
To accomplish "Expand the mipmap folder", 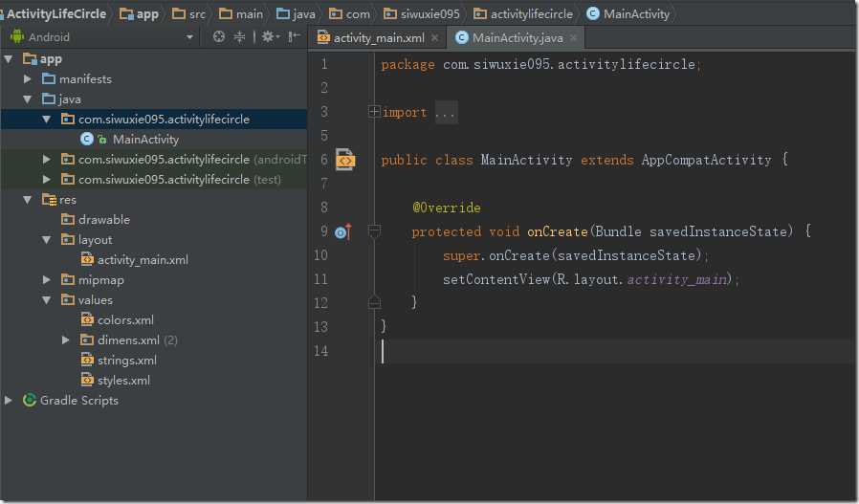I will pos(47,280).
